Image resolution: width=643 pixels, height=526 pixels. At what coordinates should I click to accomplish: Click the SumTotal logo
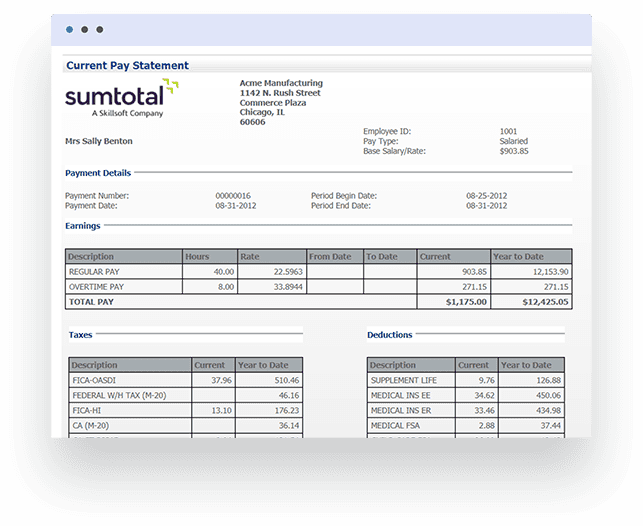pyautogui.click(x=122, y=98)
